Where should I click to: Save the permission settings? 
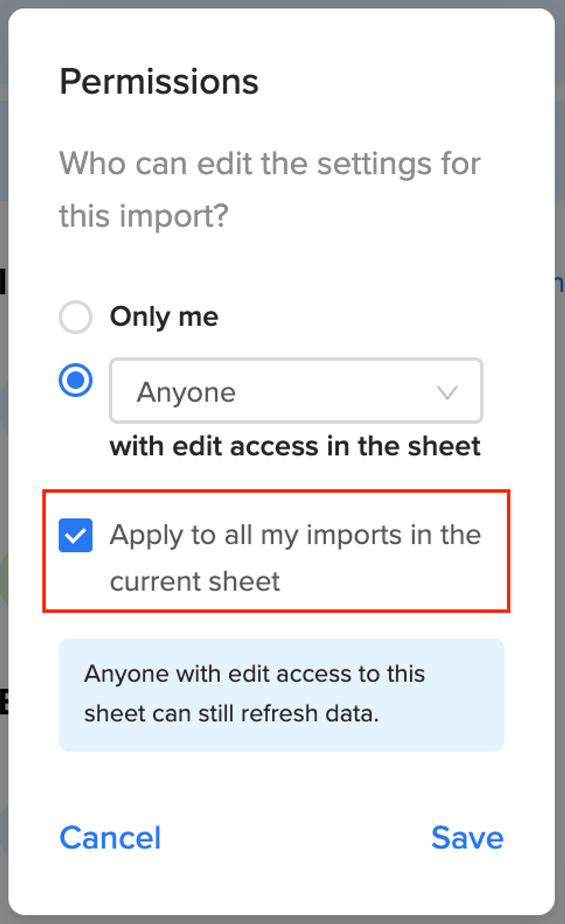point(467,838)
